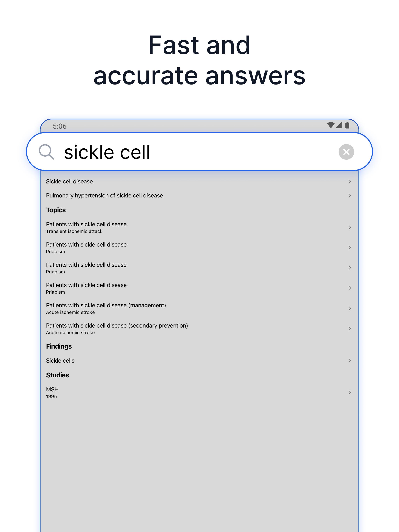Tap the 5:06 clock in status bar
This screenshot has height=532, width=399.
[x=59, y=126]
